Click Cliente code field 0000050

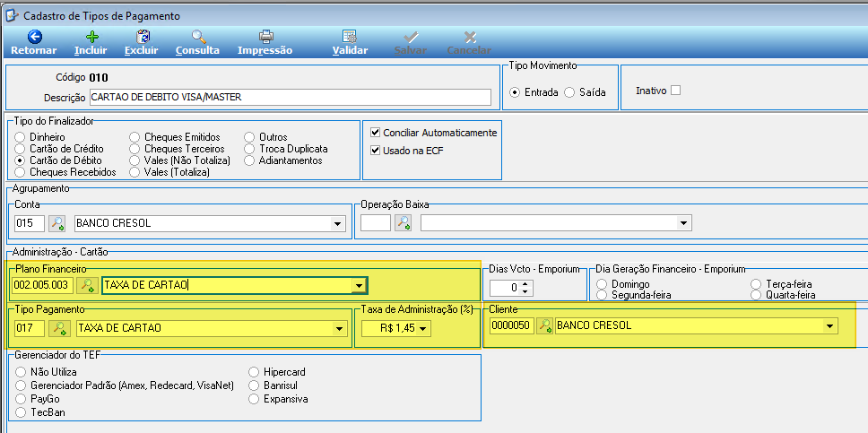(512, 326)
